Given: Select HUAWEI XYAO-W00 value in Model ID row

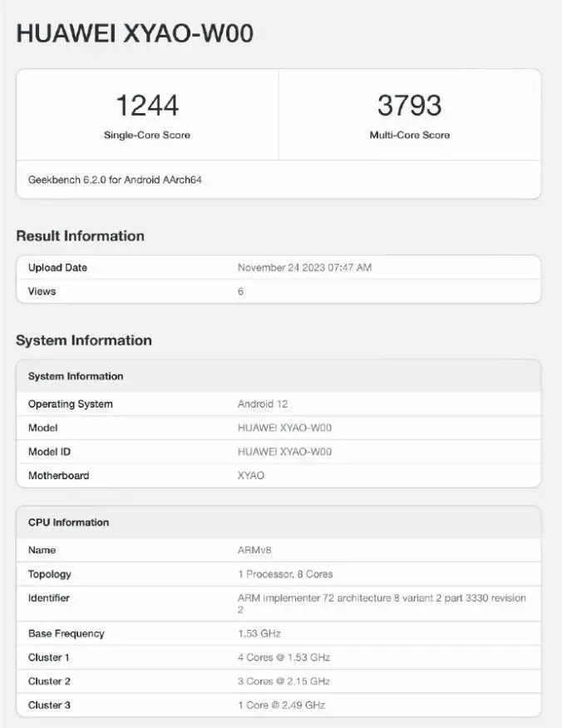Looking at the screenshot, I should coord(284,452).
